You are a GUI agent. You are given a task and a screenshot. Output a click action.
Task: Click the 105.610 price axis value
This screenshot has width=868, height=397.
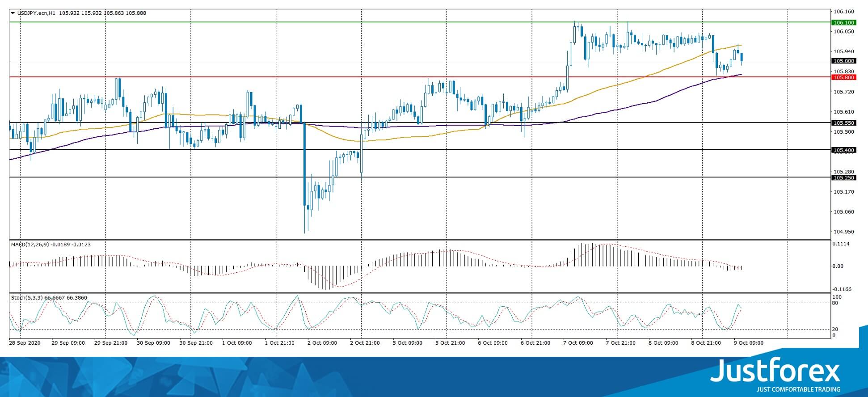point(843,112)
